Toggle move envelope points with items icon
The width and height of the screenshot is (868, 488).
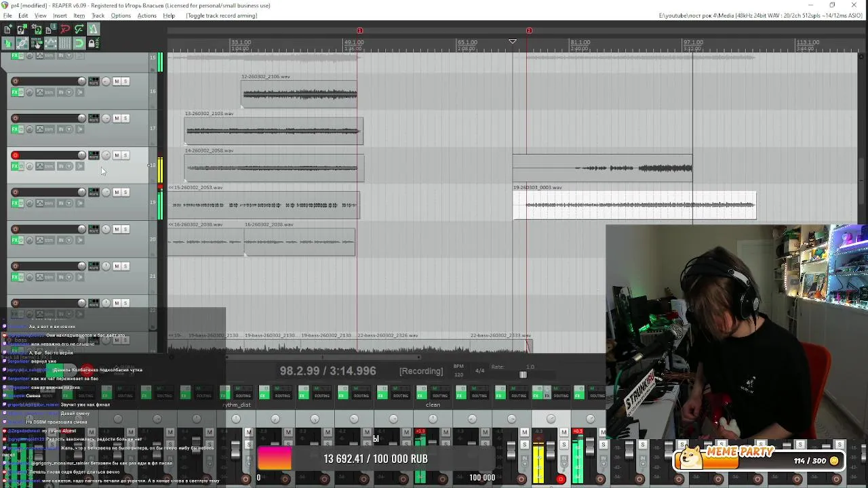pos(51,43)
